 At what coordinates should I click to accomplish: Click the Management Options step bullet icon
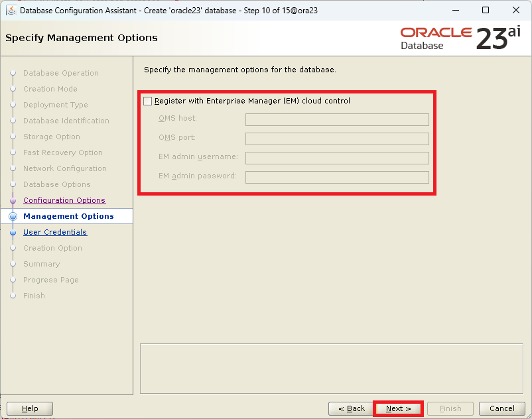[13, 216]
